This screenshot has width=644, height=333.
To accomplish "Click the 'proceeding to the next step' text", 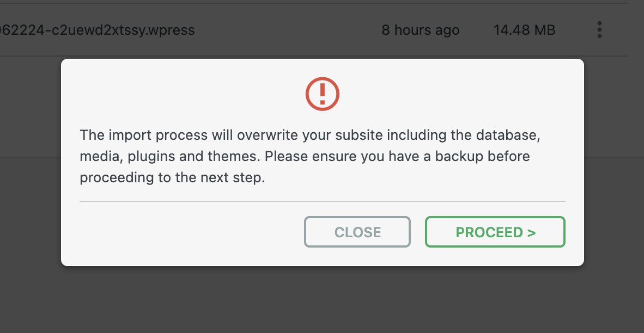I will (172, 178).
